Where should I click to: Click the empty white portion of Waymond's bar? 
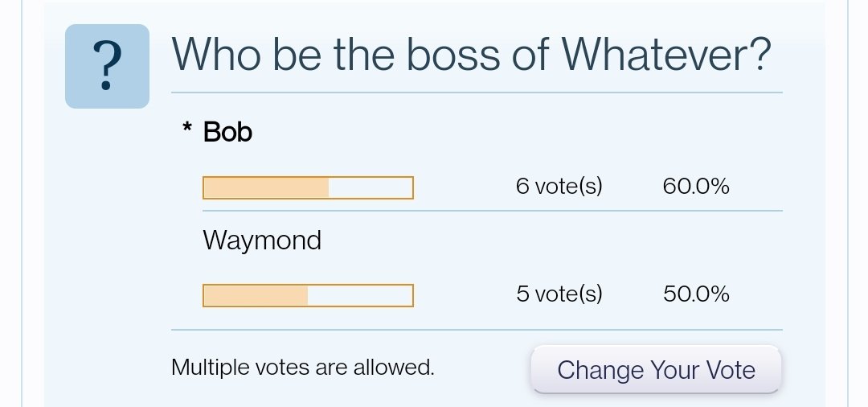[360, 295]
